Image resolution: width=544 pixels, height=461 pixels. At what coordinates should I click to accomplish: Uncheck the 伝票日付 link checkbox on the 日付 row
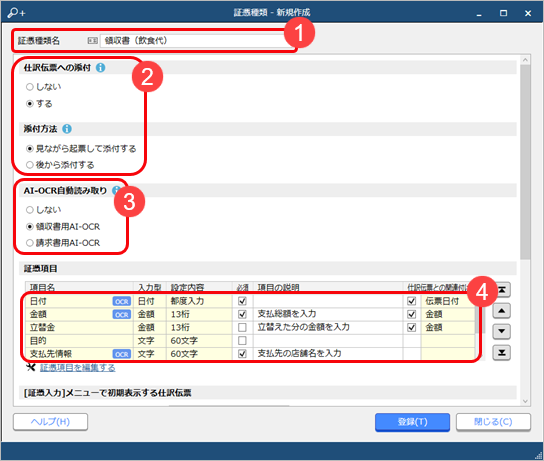click(x=411, y=301)
